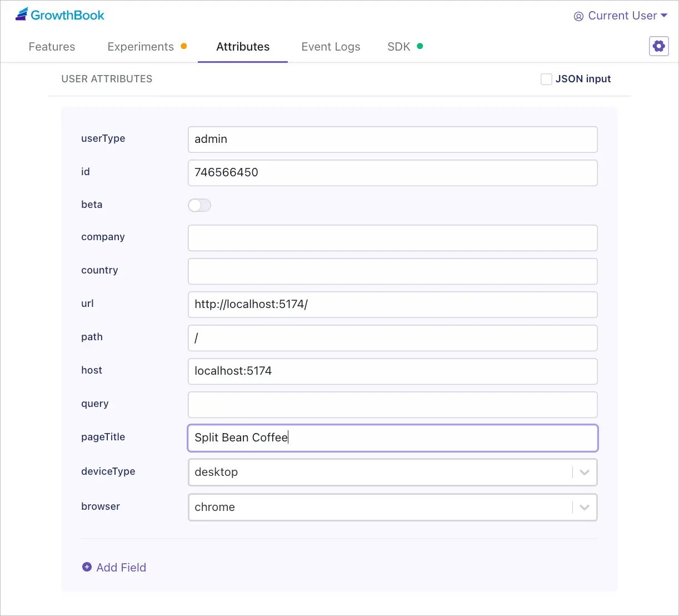
Task: Click the orange dot beside Experiments
Action: coord(184,46)
